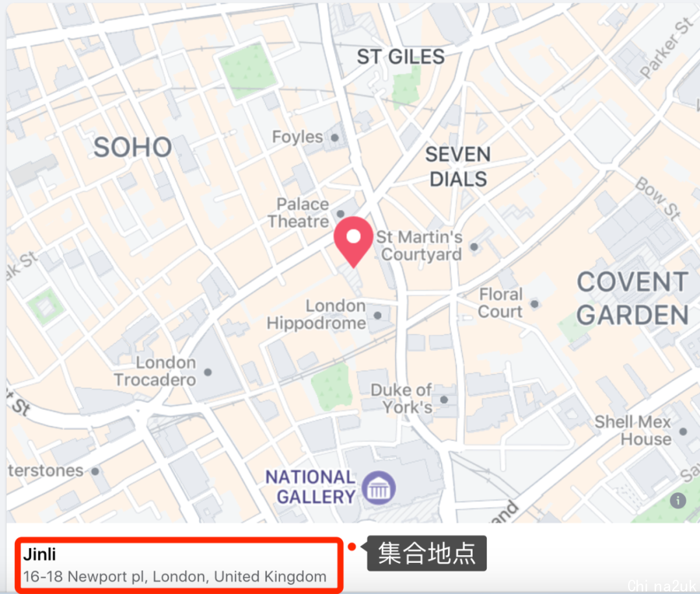Click the London Trocadero marker dot
Image resolution: width=700 pixels, height=594 pixels.
(x=207, y=372)
